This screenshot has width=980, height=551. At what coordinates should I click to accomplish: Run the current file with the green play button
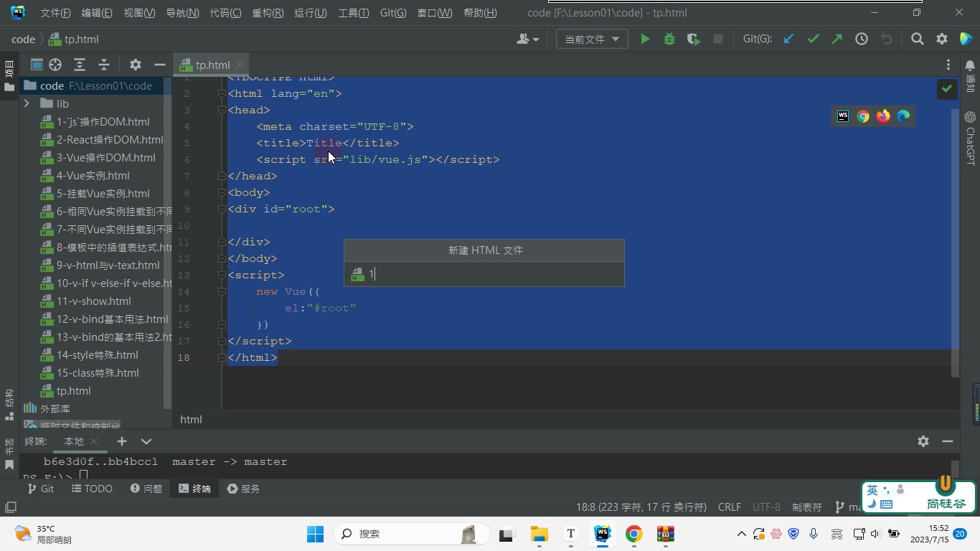point(645,39)
